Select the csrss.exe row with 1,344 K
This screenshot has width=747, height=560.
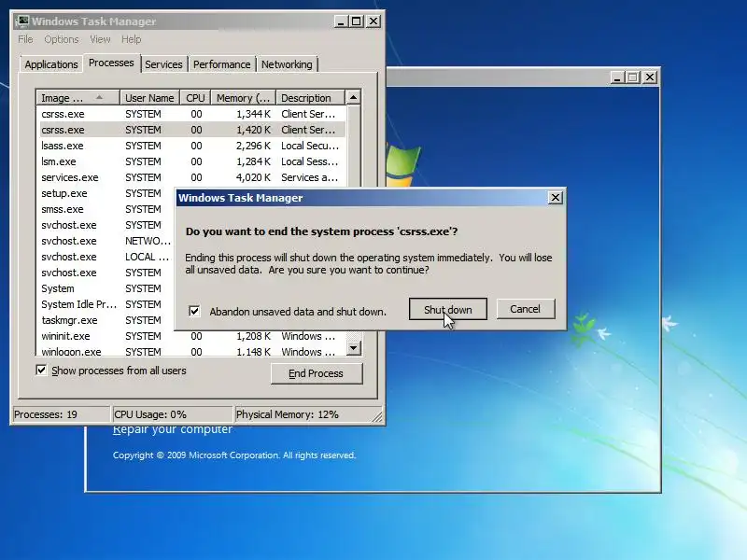coord(190,114)
